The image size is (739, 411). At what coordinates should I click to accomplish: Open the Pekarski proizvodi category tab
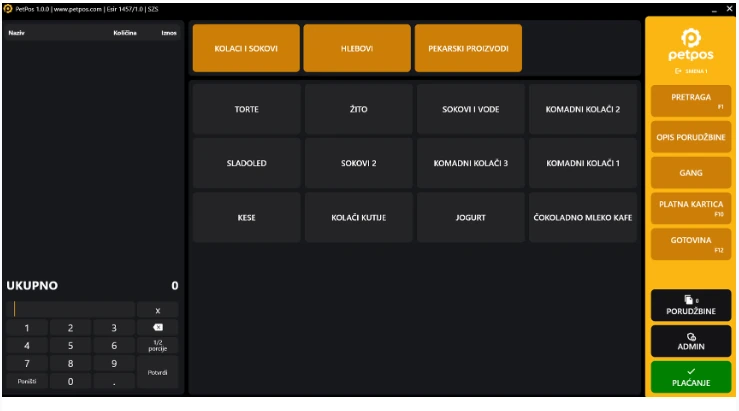pos(468,48)
